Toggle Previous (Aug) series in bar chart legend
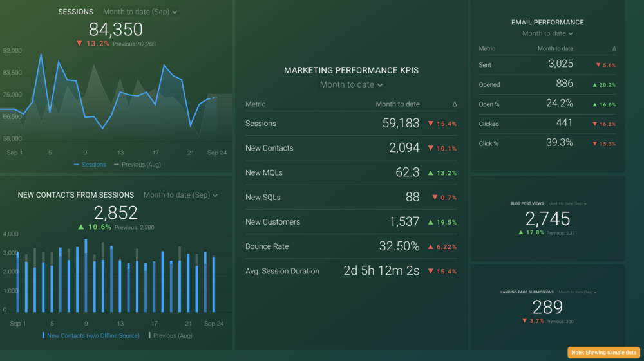Image resolution: width=644 pixels, height=361 pixels. [x=171, y=335]
